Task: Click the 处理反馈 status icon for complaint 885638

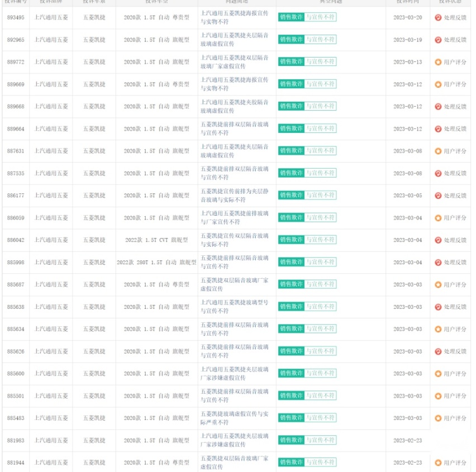Action: [438, 307]
